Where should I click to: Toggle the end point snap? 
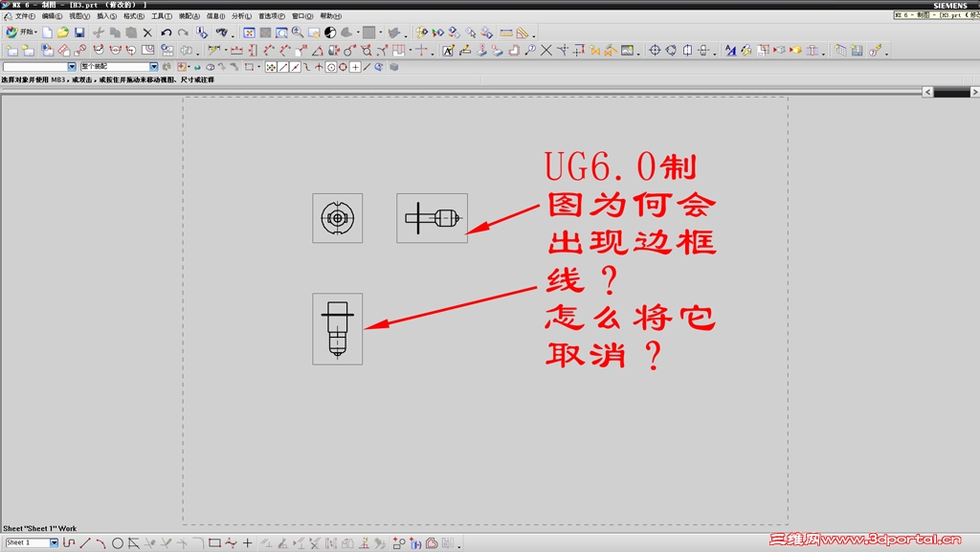click(283, 67)
